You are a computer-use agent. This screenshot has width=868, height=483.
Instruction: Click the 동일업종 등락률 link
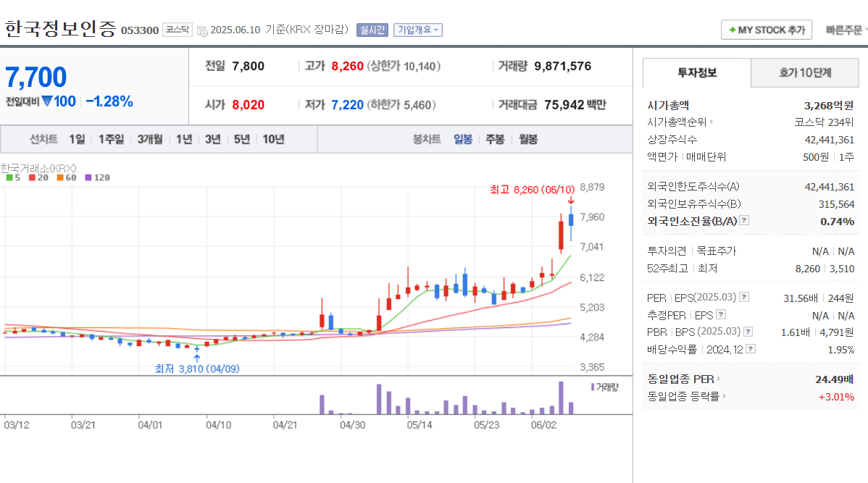(x=683, y=396)
